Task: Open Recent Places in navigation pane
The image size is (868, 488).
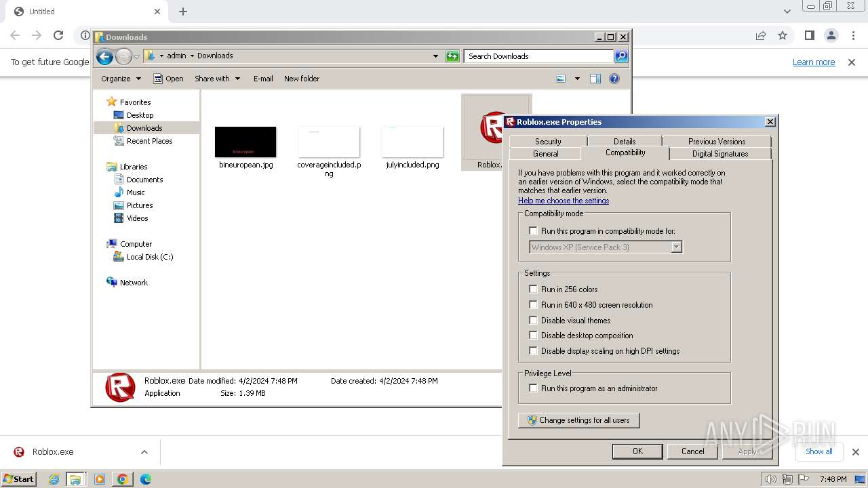Action: 149,141
